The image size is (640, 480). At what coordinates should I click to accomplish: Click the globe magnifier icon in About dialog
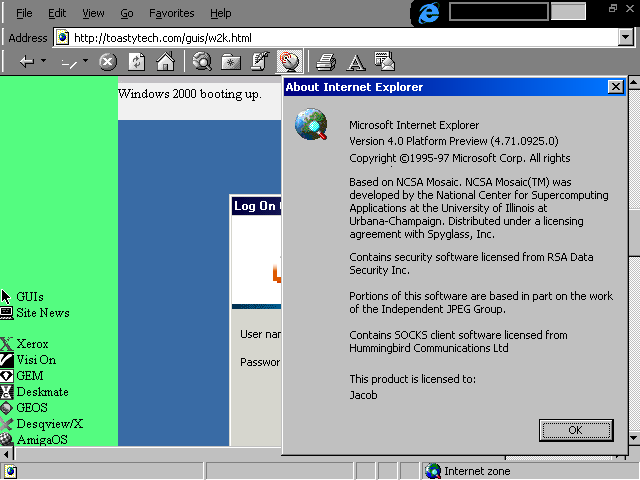311,124
